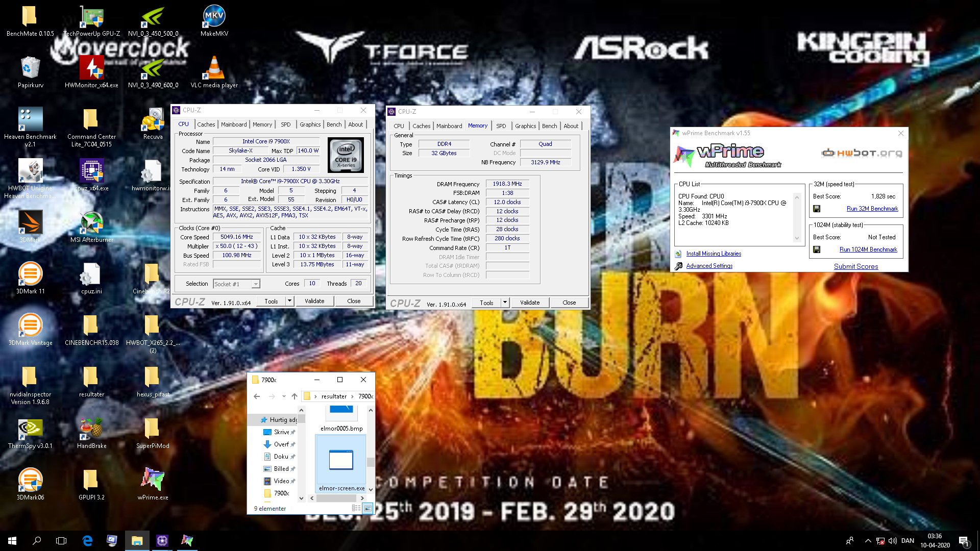
Task: Open MakeMKV desktop shortcut
Action: pyautogui.click(x=214, y=21)
